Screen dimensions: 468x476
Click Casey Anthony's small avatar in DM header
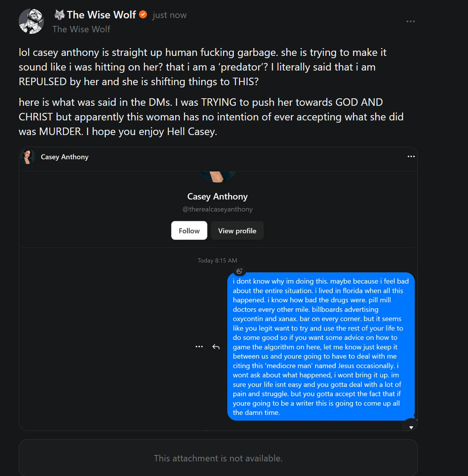(x=28, y=157)
